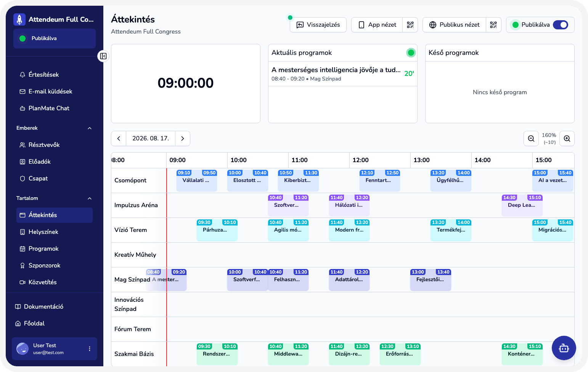Viewport: 588px width, 372px height.
Task: Open Programok page
Action: click(55, 249)
